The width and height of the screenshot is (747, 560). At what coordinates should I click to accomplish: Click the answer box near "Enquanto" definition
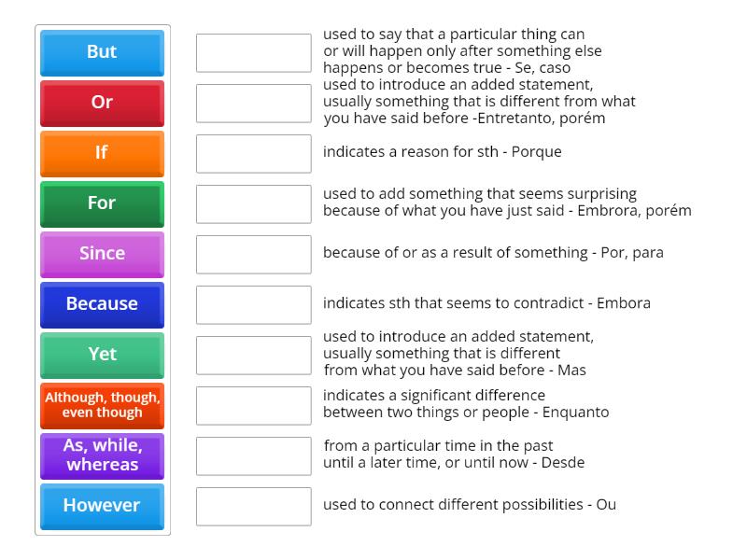pyautogui.click(x=253, y=404)
